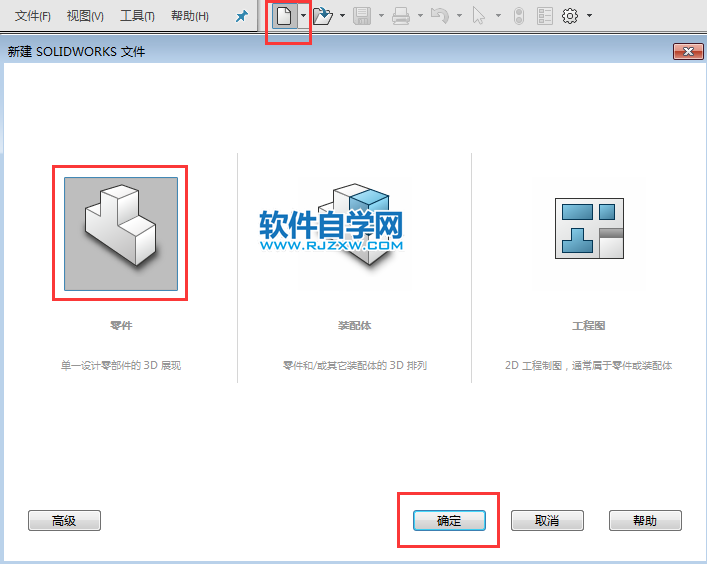The image size is (707, 564).
Task: Click the File Properties list icon
Action: tap(545, 16)
